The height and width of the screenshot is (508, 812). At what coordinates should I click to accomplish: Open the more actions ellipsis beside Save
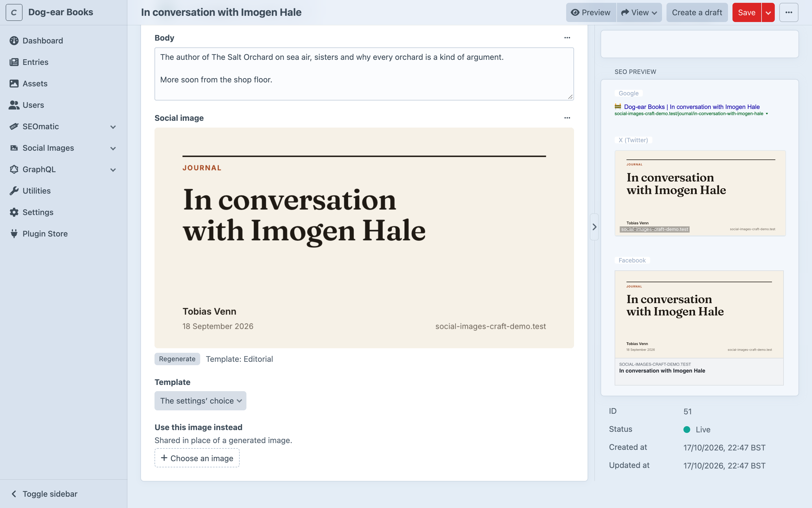click(789, 12)
